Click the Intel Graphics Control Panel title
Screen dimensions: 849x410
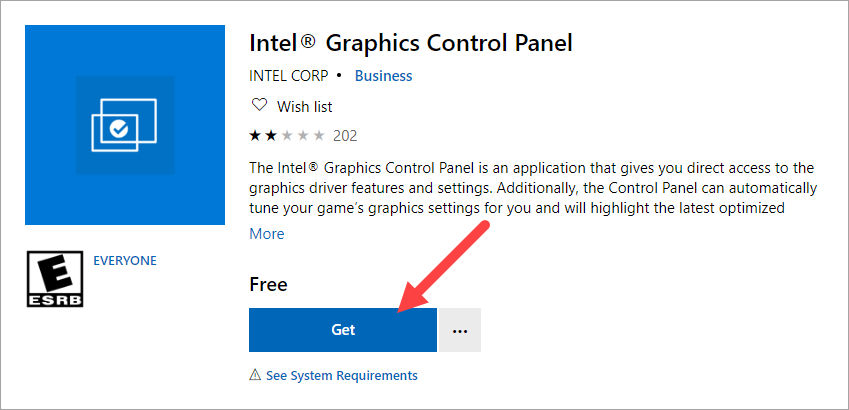(410, 44)
